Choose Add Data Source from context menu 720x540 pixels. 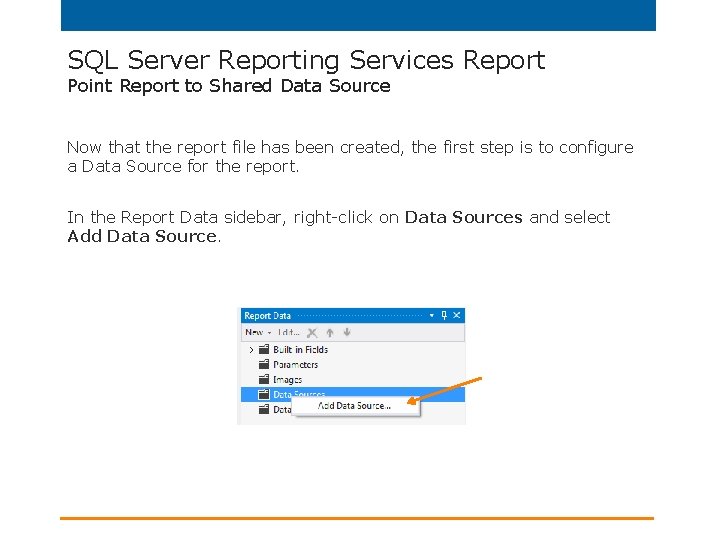(x=354, y=406)
